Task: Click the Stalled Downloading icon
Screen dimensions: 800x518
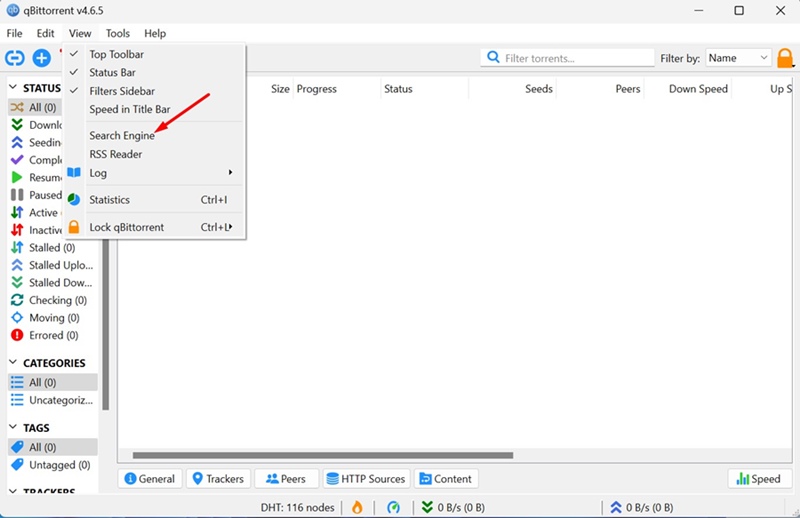Action: tap(17, 282)
